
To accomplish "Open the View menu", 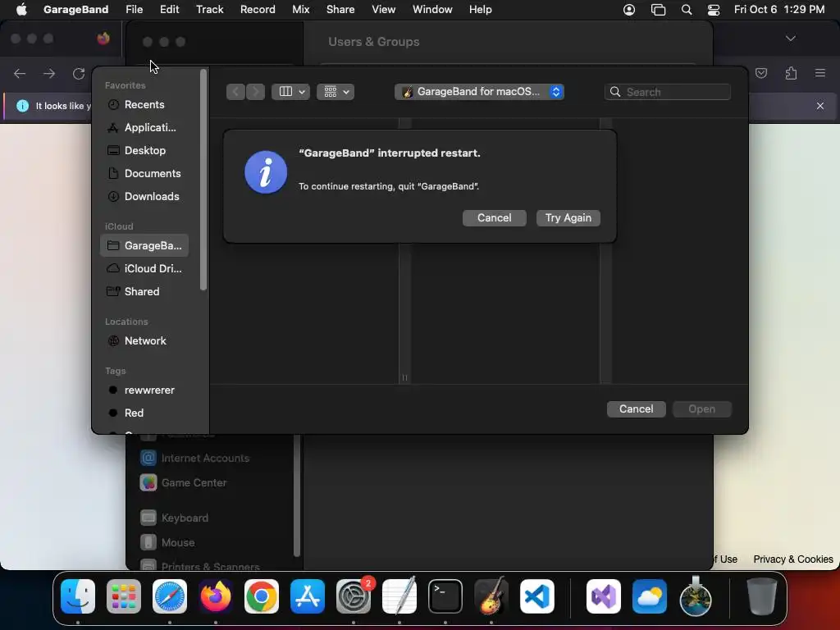I will tap(384, 10).
